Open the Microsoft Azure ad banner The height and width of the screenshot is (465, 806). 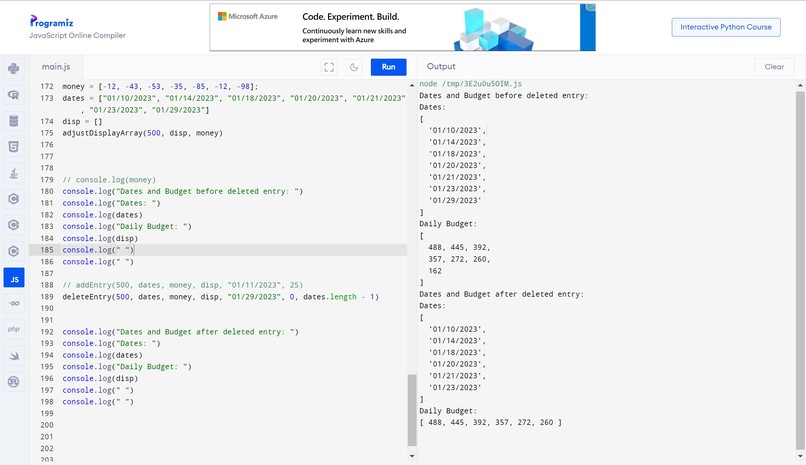pos(402,27)
